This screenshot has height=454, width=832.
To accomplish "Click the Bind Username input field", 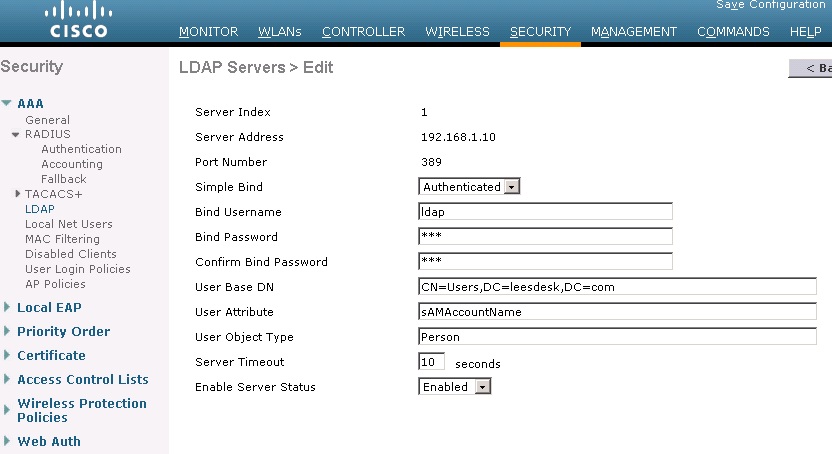I will 545,212.
